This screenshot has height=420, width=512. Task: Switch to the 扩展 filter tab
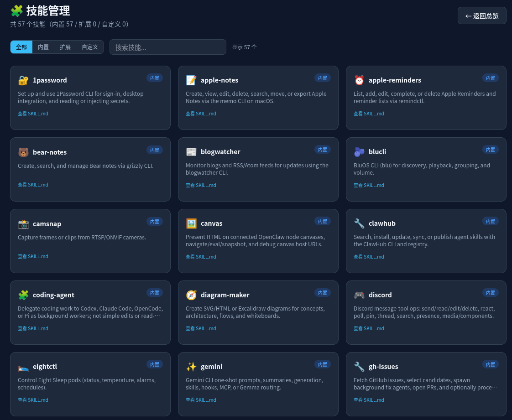tap(65, 47)
